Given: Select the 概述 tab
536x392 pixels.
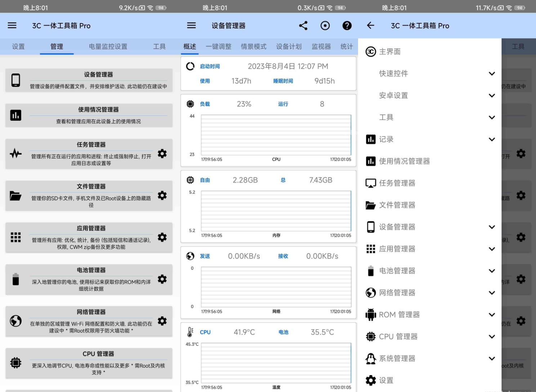Looking at the screenshot, I should coord(189,46).
